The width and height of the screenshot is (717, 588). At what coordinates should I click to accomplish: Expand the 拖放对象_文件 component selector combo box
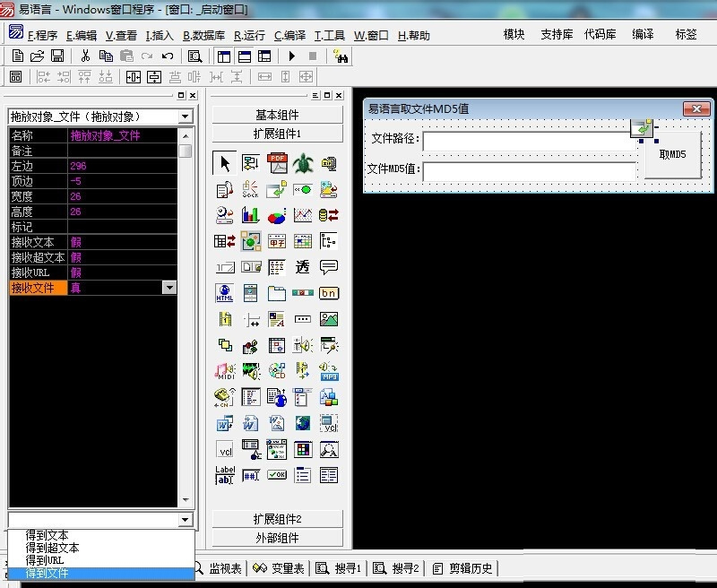[185, 117]
